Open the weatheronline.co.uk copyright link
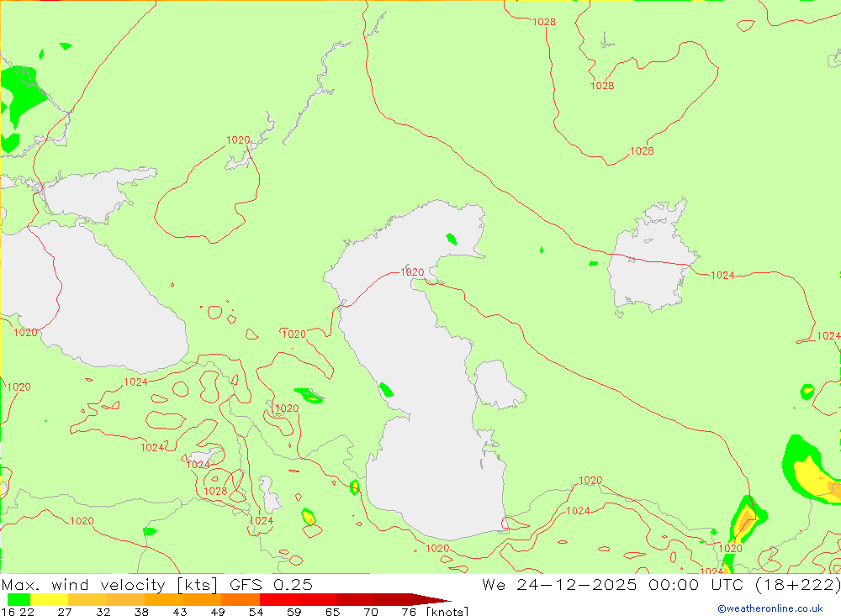841x616 pixels. [770, 608]
